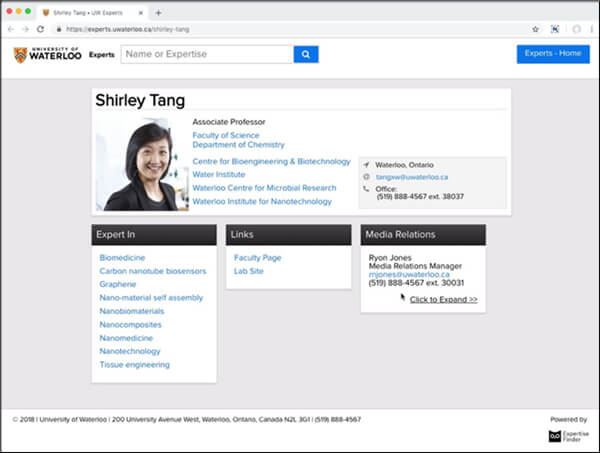Viewport: 600px width, 453px height.
Task: Click the Media Relations panel header
Action: pyautogui.click(x=423, y=235)
